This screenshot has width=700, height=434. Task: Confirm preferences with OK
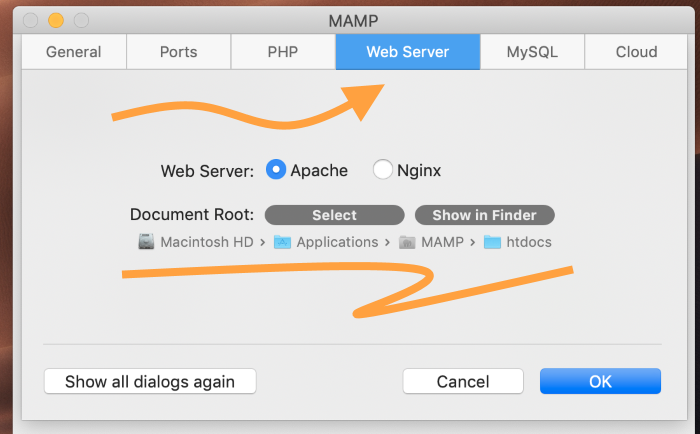click(600, 381)
